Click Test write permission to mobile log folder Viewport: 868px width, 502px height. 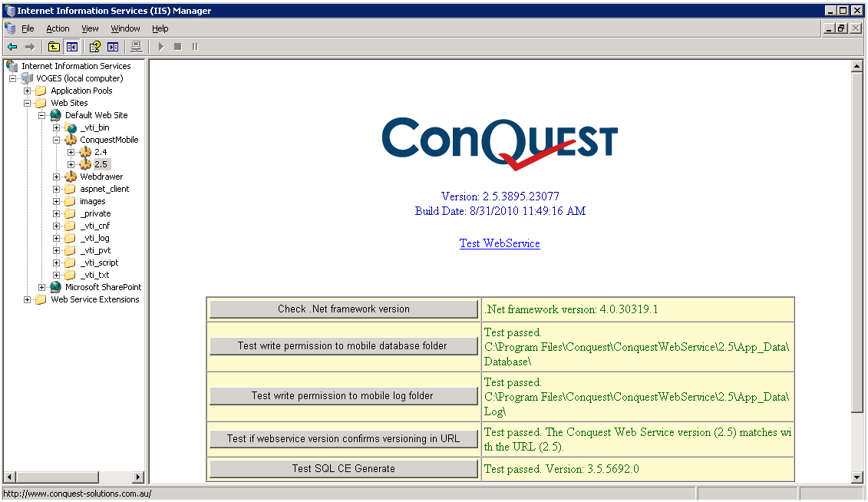(344, 396)
